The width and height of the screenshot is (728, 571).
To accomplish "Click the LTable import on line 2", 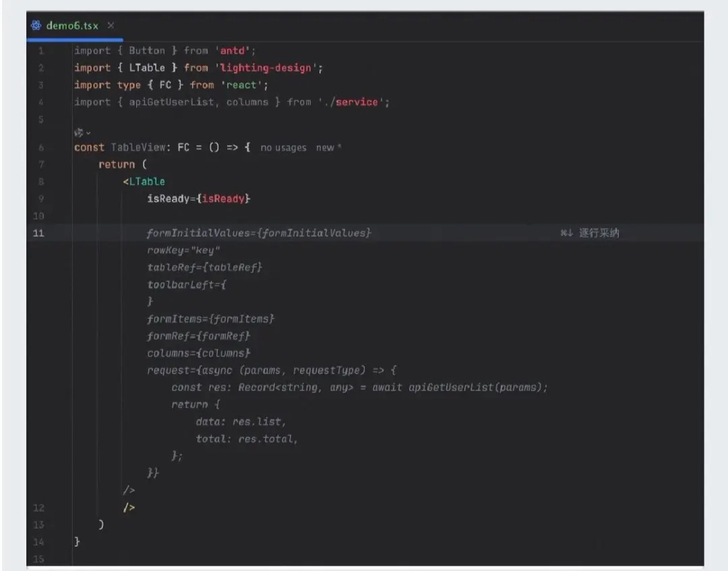I will point(147,68).
